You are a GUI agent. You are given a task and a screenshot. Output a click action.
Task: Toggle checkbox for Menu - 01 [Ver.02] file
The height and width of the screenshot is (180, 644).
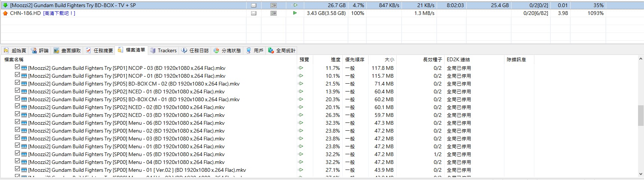17,169
